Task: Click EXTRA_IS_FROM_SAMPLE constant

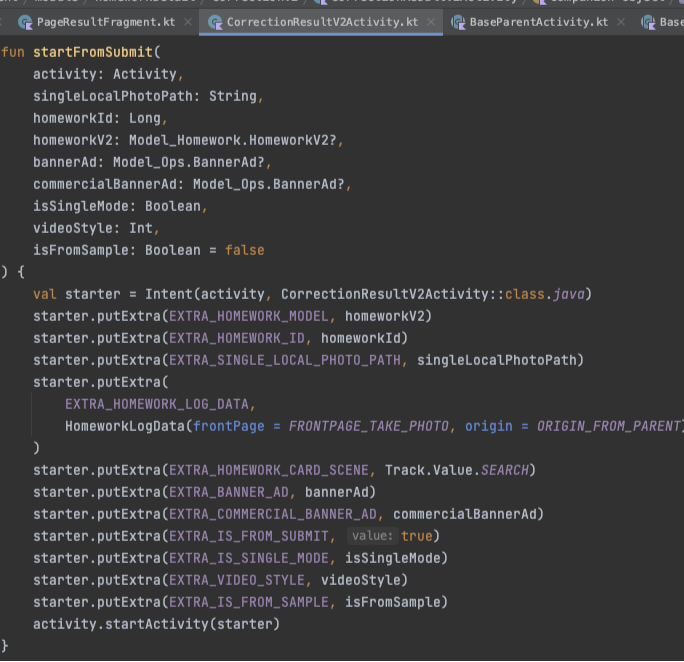Action: tap(249, 602)
